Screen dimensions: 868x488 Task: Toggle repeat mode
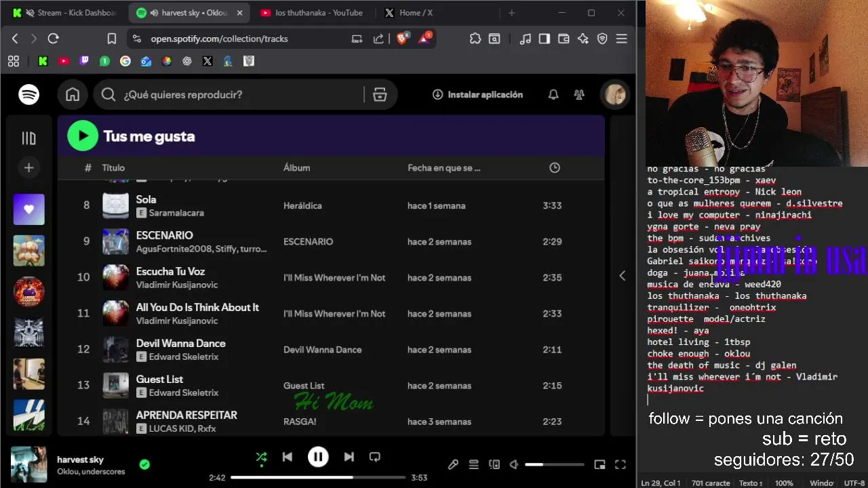click(x=375, y=457)
